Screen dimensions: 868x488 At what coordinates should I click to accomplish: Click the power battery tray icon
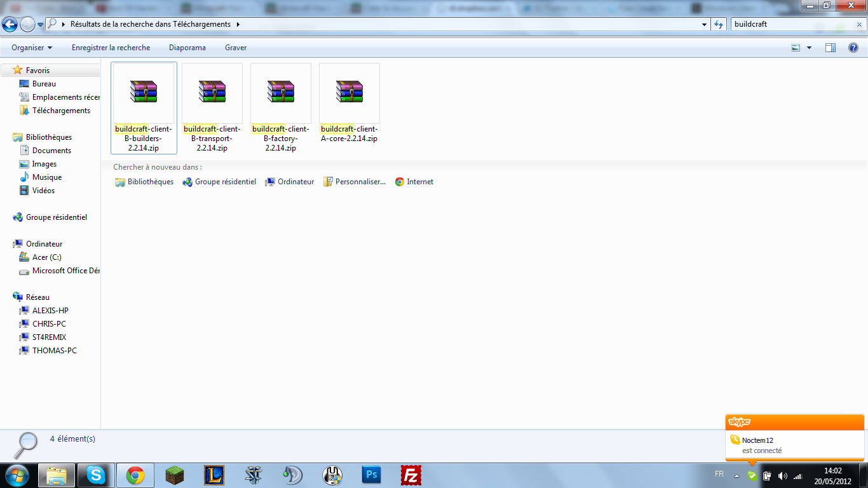click(767, 475)
